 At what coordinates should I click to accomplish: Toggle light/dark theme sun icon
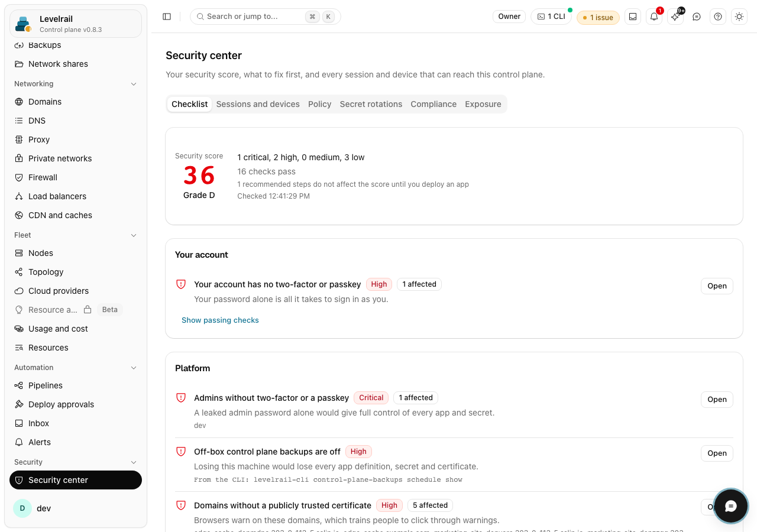point(739,17)
